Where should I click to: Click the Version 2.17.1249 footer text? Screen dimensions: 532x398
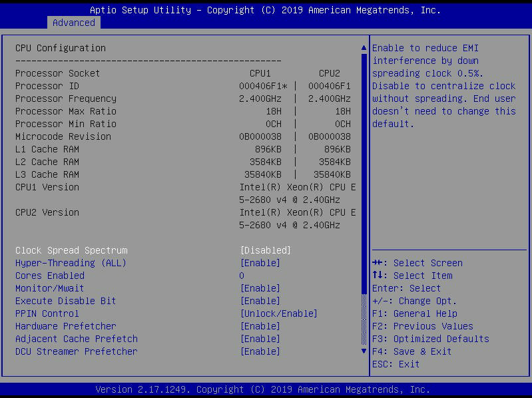click(262, 389)
